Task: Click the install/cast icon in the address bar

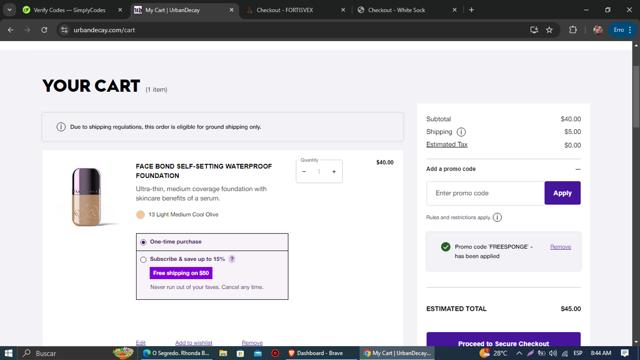Action: [534, 30]
